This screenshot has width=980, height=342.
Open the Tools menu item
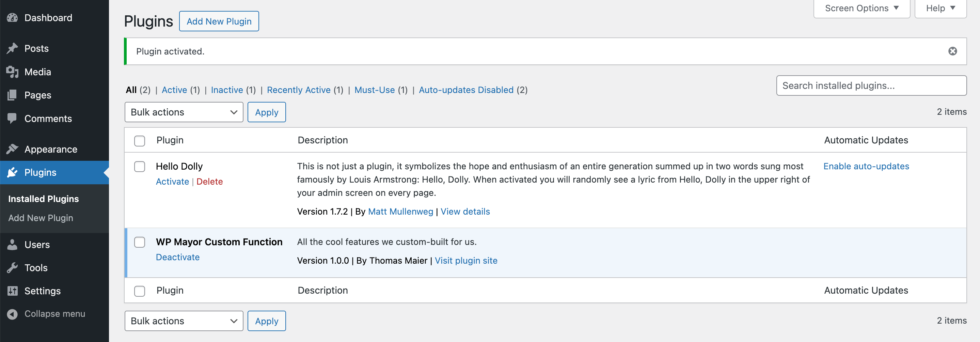[x=54, y=268]
